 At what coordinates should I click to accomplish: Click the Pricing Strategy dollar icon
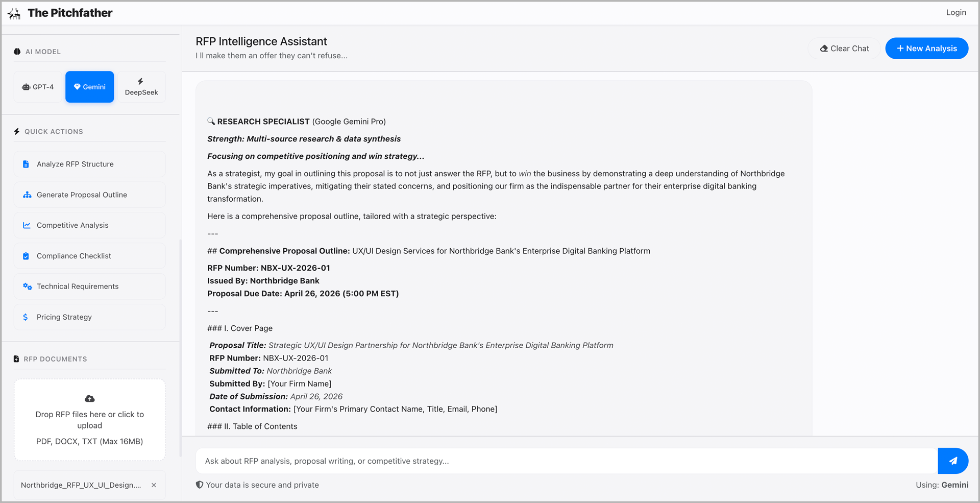[x=26, y=317]
